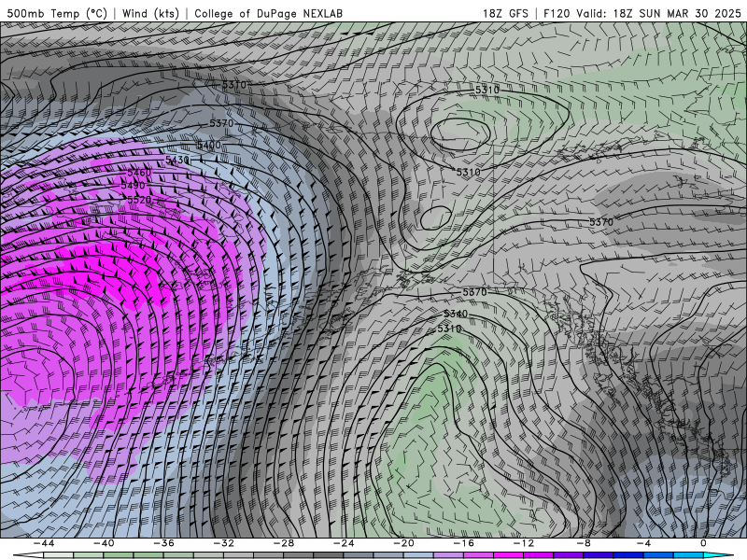
Task: Click the '18Z GFS' model run label
Action: click(505, 13)
